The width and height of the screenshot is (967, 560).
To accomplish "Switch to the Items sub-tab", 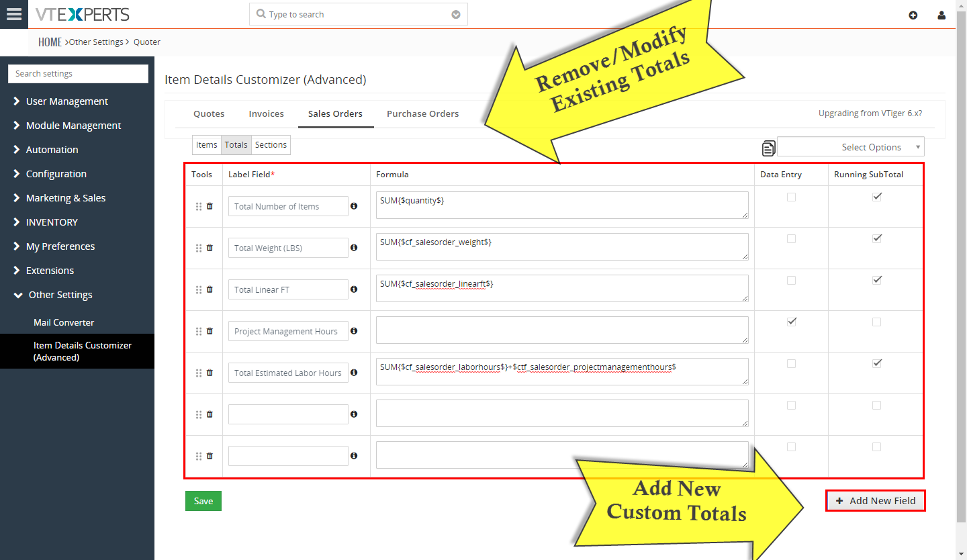I will [207, 145].
